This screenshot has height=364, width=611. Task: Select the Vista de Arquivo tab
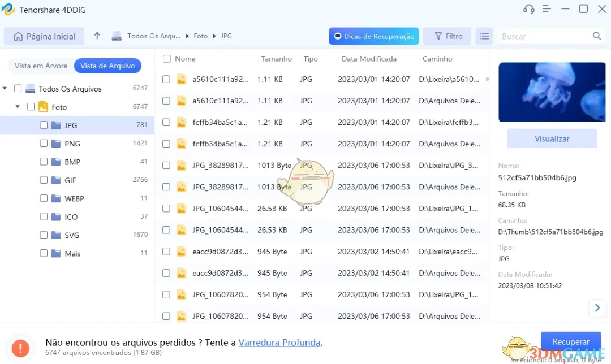coord(107,66)
